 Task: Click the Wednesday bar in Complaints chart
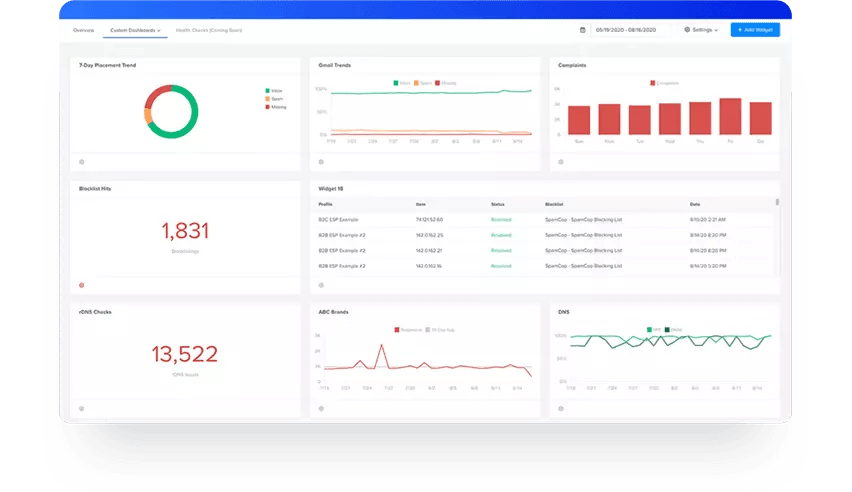(x=669, y=119)
